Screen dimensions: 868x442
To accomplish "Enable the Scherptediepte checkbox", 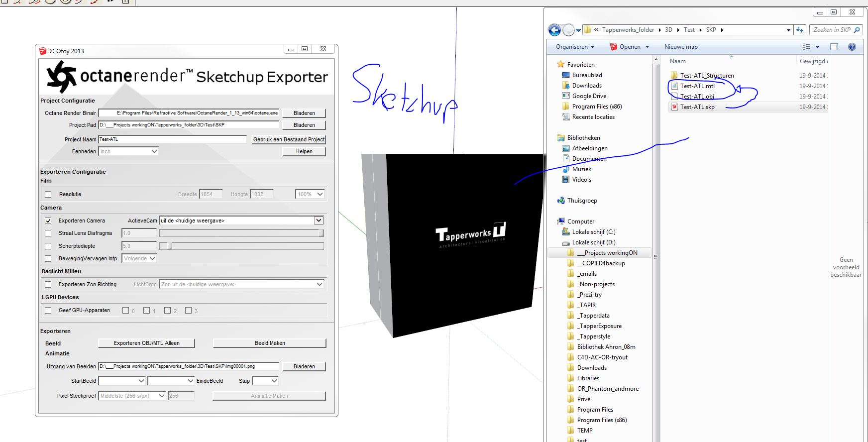I will [48, 246].
